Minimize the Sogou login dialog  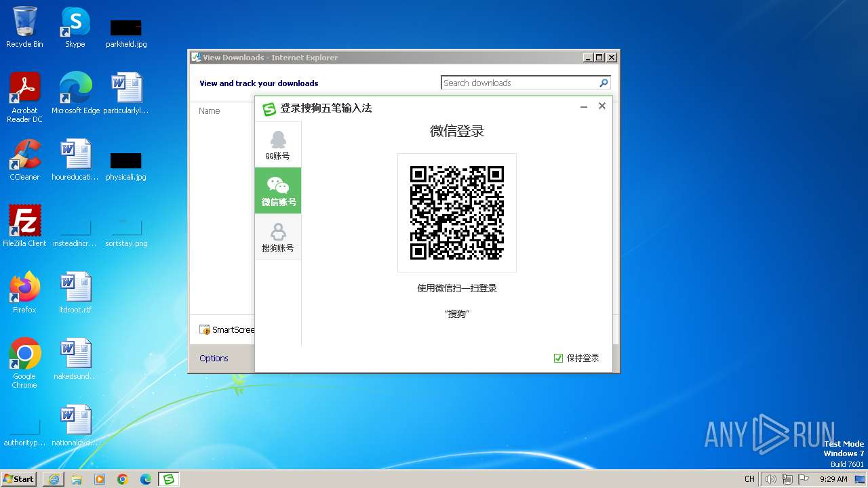pos(584,106)
